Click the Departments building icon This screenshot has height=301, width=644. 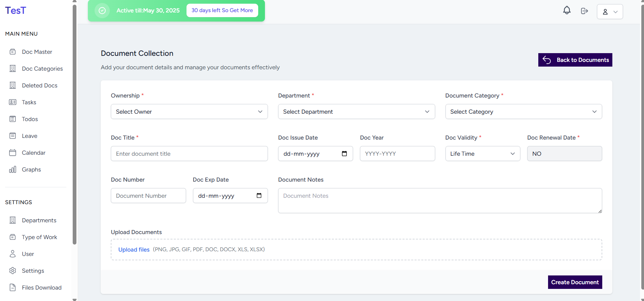tap(12, 220)
